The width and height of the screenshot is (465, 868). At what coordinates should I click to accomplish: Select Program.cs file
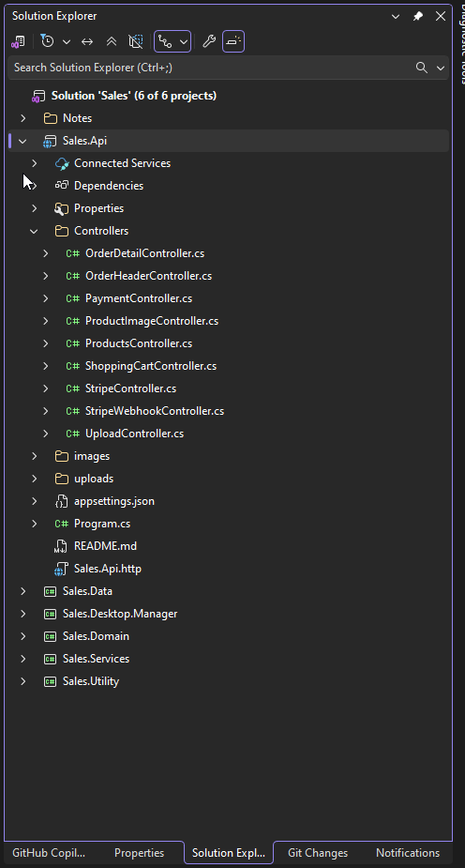point(102,524)
